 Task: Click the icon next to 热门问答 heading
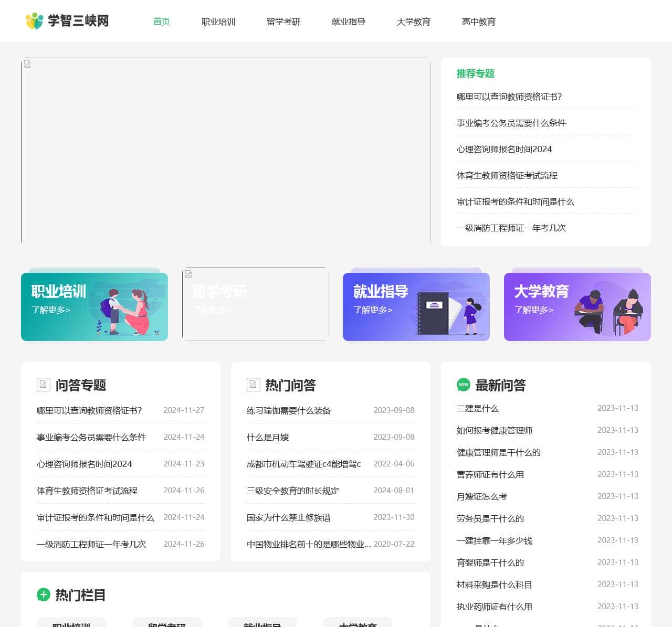[x=253, y=385]
